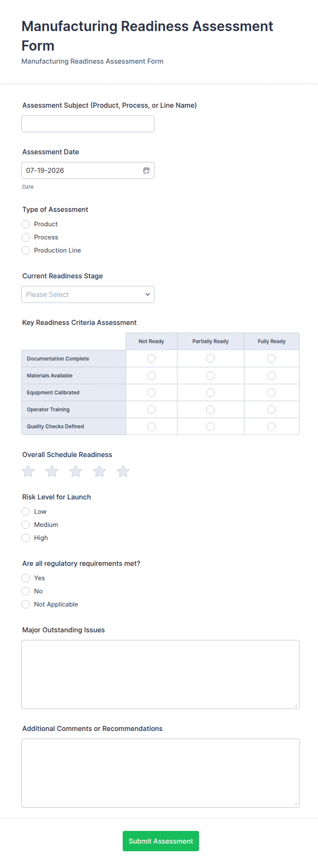Viewport: 318px width, 868px height.
Task: Focus Major Outstanding Issues text area
Action: pyautogui.click(x=160, y=674)
